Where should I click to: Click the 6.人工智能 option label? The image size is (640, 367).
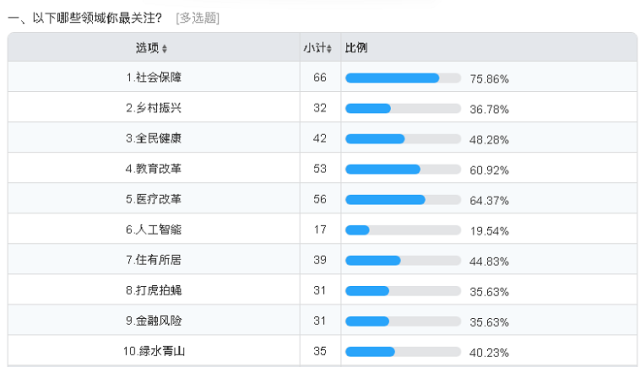pyautogui.click(x=153, y=229)
